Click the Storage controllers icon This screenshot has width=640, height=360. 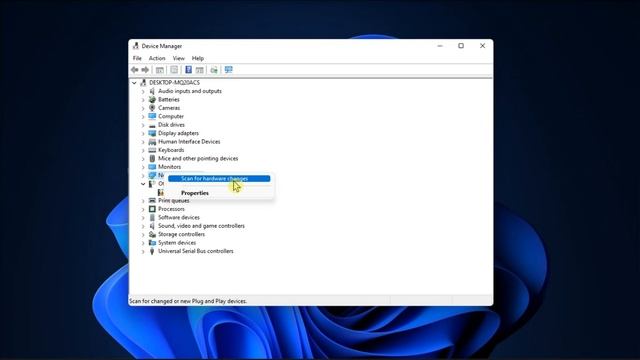pyautogui.click(x=152, y=234)
